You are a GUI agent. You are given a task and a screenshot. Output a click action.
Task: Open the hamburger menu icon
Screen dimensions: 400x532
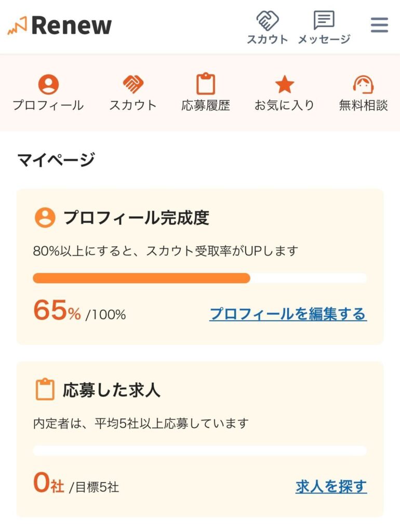point(379,25)
